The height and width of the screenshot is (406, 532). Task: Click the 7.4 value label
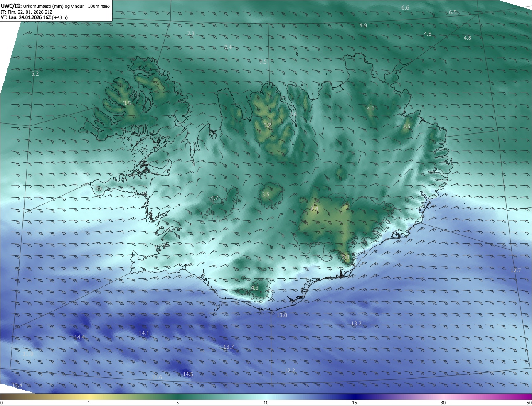pyautogui.click(x=228, y=47)
